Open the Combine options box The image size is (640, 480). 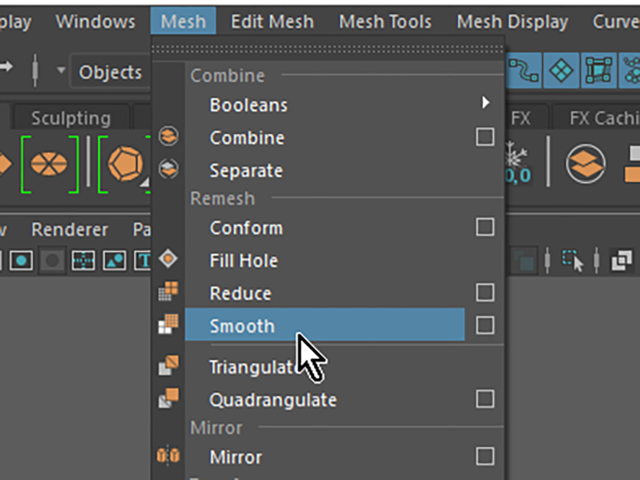[x=485, y=137]
